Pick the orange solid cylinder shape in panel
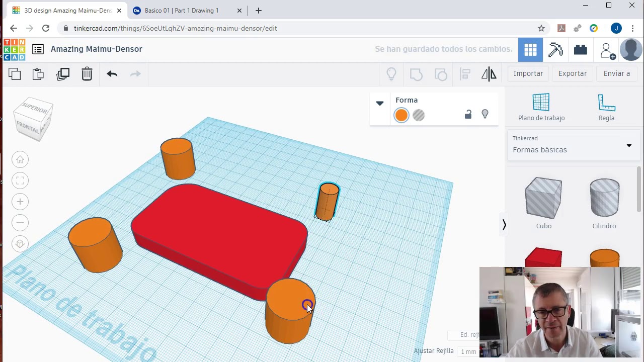The image size is (644, 362). point(604,258)
